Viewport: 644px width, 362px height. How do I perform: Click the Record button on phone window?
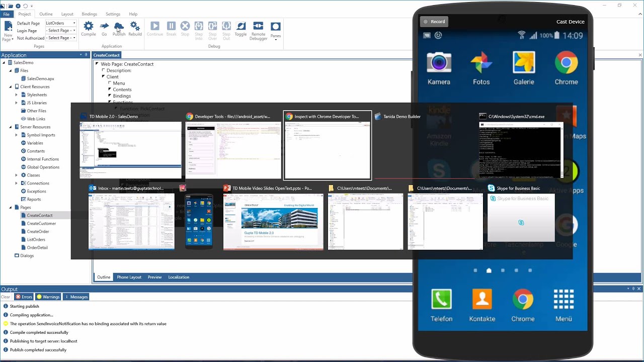[434, 22]
